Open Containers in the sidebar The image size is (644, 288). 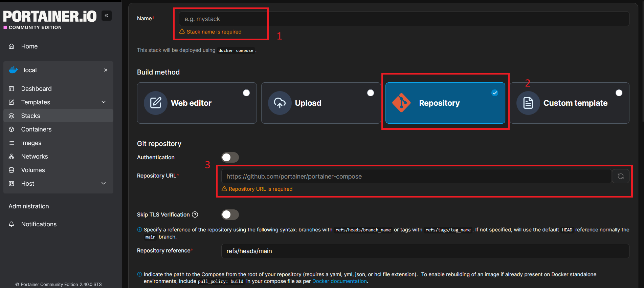pyautogui.click(x=58, y=129)
